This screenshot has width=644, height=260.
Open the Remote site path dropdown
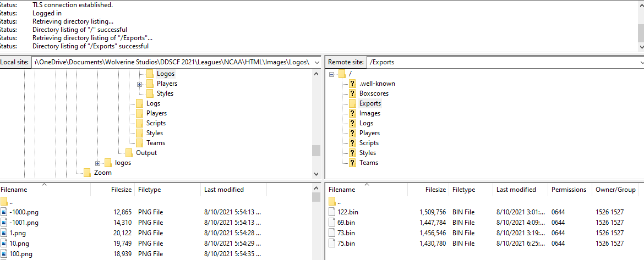click(x=641, y=62)
